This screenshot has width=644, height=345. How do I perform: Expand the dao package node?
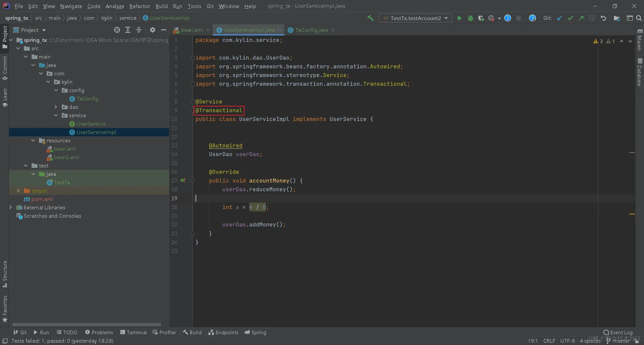tap(56, 107)
